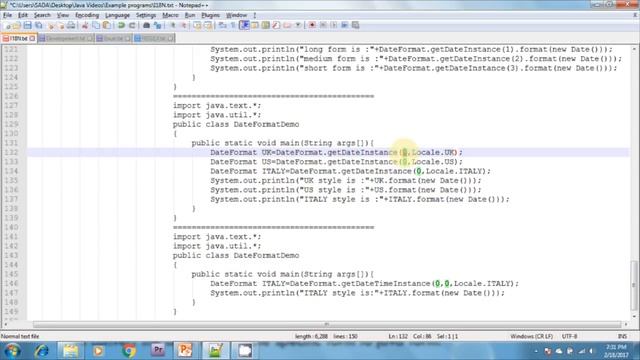
Task: Click the horizontal scrollbar right arrow
Action: pos(626,324)
